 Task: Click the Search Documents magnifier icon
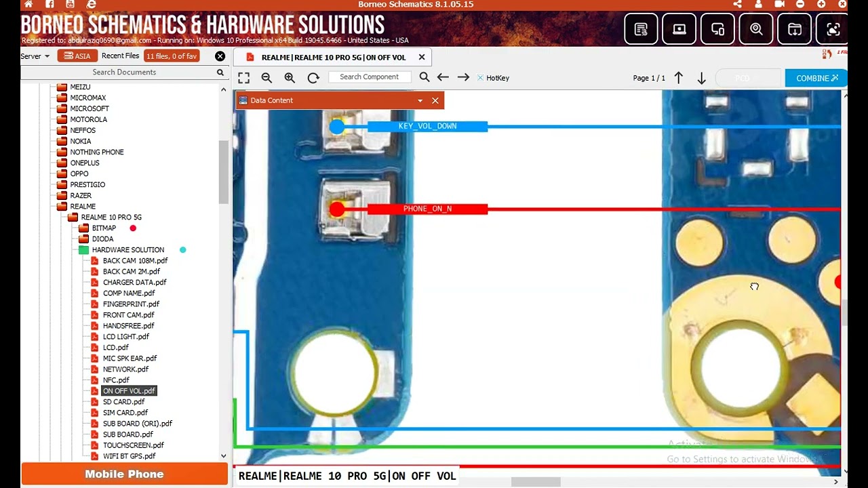[x=220, y=73]
